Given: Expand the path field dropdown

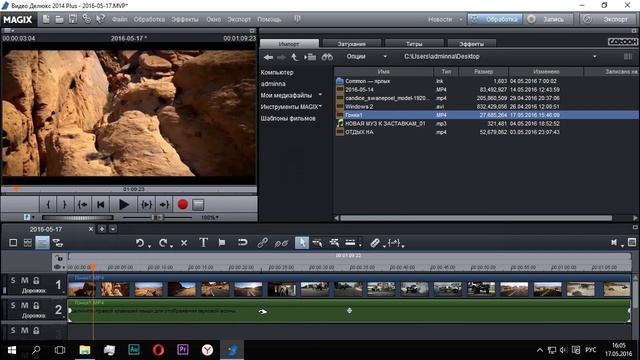Looking at the screenshot, I should point(594,56).
